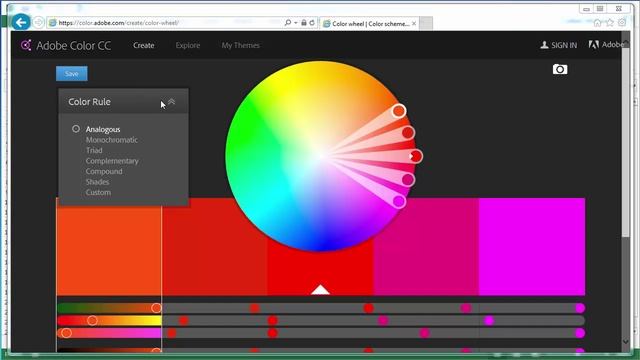
Task: Select the bright magenta handle on the wheel
Action: click(399, 201)
